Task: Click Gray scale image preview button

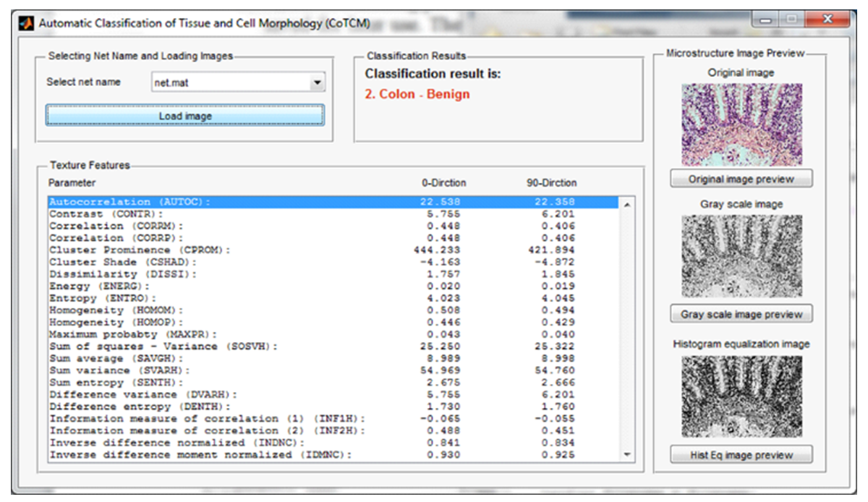Action: pos(741,315)
